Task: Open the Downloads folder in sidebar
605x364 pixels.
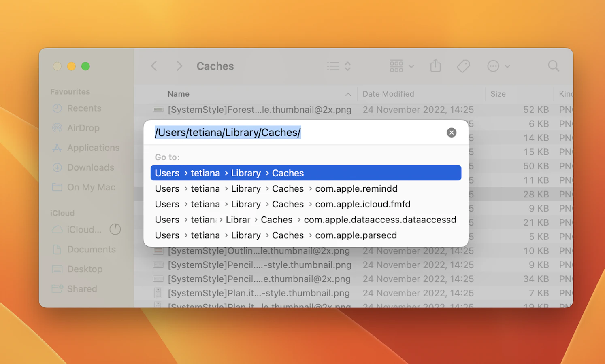Action: (x=90, y=167)
